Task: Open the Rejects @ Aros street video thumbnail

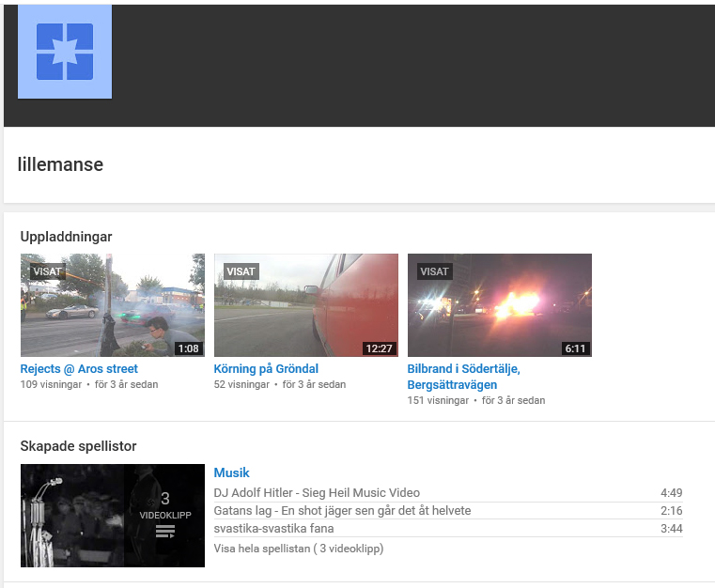Action: tap(113, 305)
